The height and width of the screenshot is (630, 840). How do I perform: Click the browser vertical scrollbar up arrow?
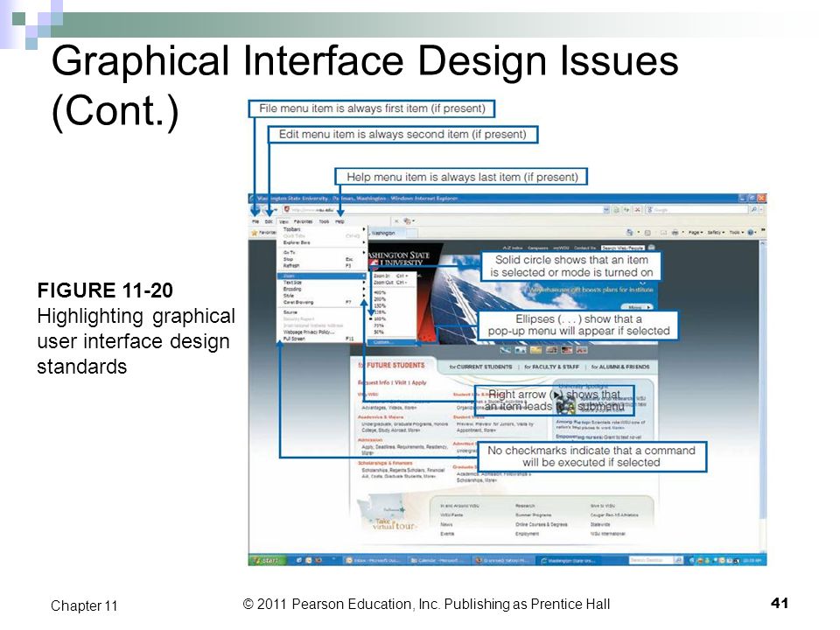(x=763, y=244)
